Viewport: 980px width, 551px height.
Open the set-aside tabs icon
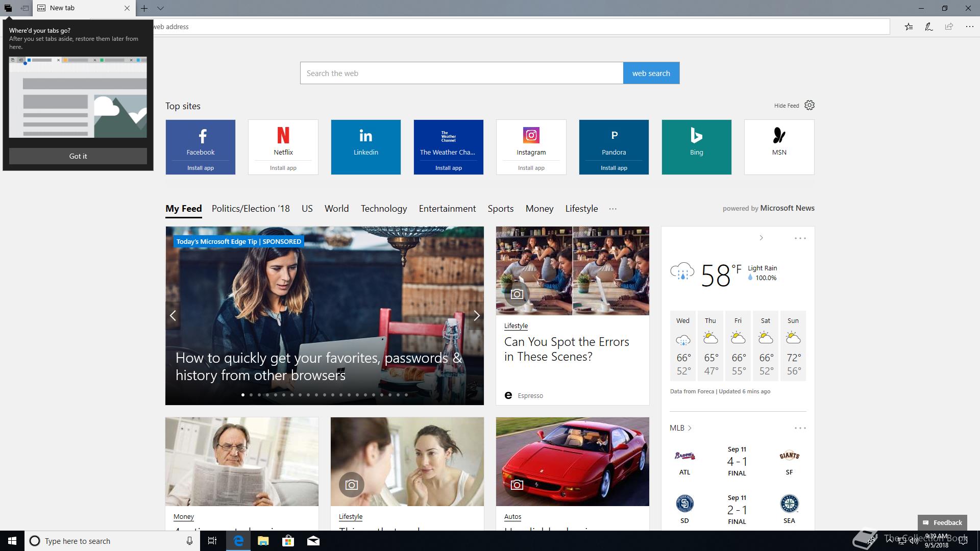point(8,8)
